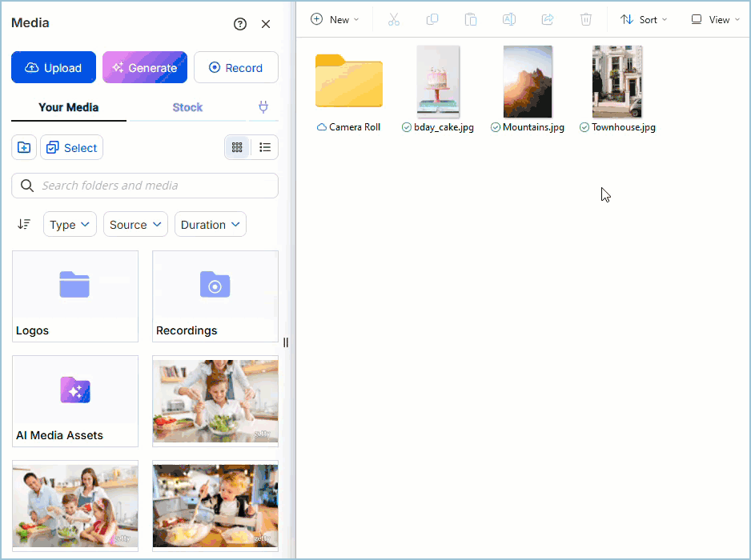Enable Select mode for media
Image resolution: width=751 pixels, height=560 pixels.
pos(72,147)
